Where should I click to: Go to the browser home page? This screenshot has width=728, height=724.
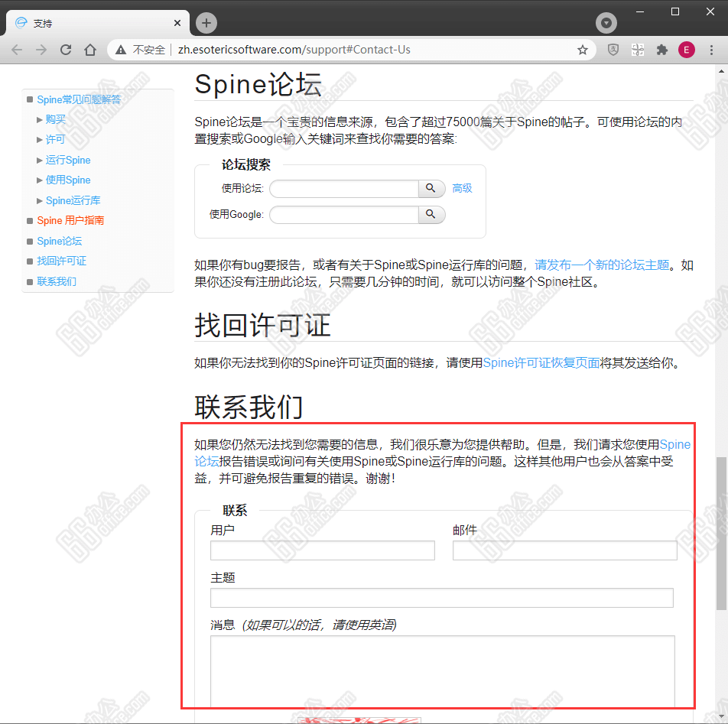point(90,50)
